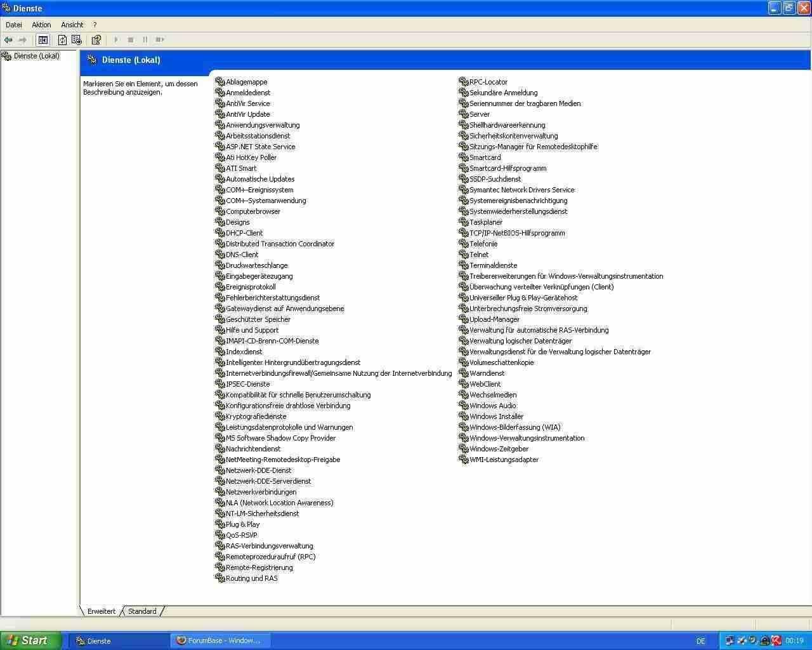The width and height of the screenshot is (812, 650).
Task: Click the gear icon in Dienste (Lokal) header
Action: 92,60
